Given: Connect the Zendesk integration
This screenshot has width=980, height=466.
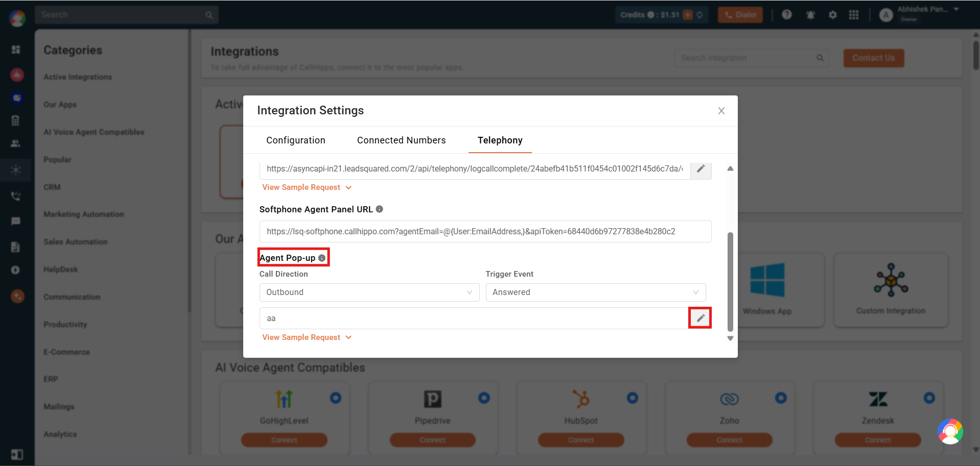Looking at the screenshot, I should click(878, 440).
